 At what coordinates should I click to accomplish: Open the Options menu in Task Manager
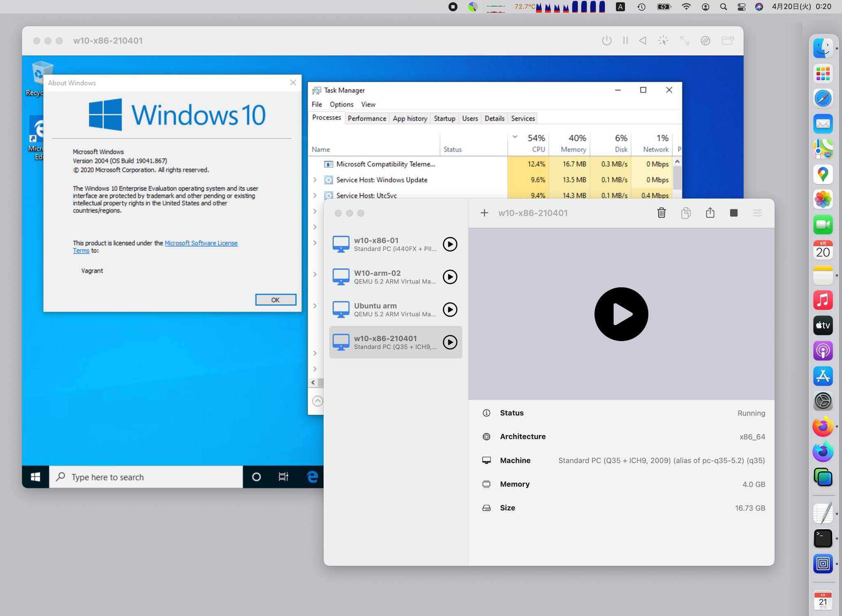(341, 104)
